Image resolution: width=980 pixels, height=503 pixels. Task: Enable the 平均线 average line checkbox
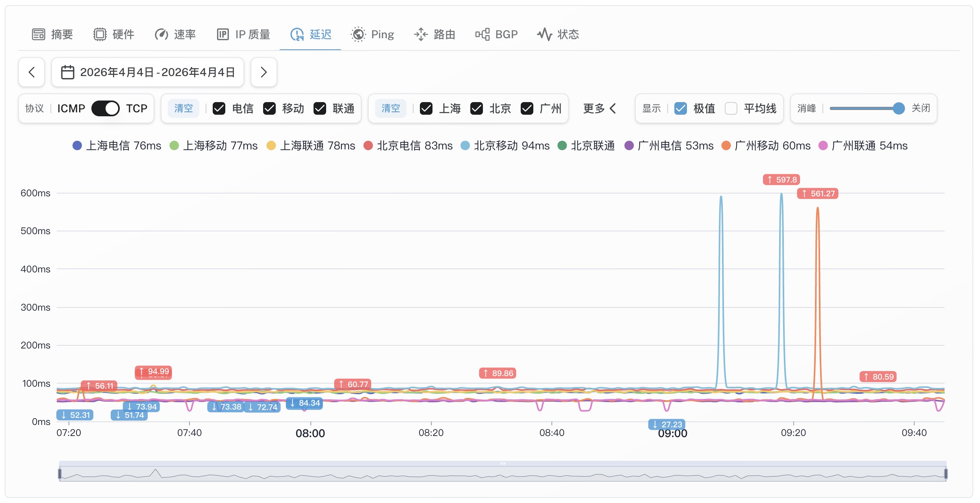731,108
